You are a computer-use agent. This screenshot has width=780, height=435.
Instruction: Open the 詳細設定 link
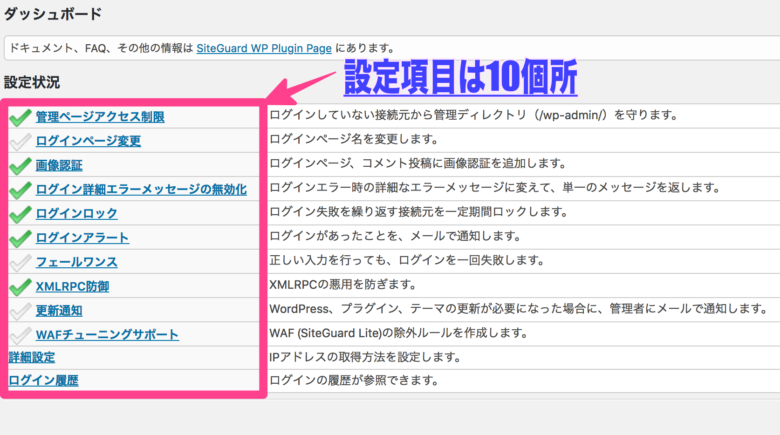click(x=32, y=357)
